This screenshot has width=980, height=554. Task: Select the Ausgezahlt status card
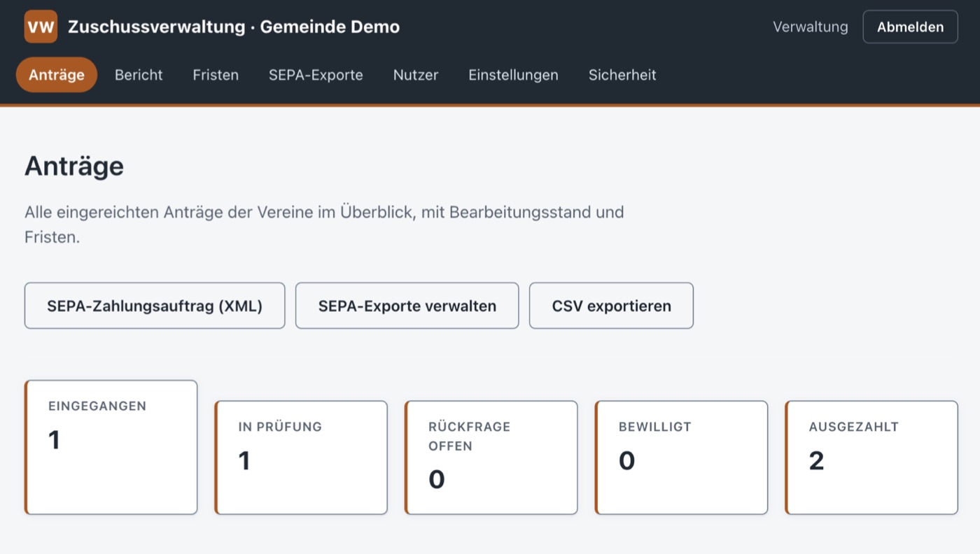coord(871,457)
